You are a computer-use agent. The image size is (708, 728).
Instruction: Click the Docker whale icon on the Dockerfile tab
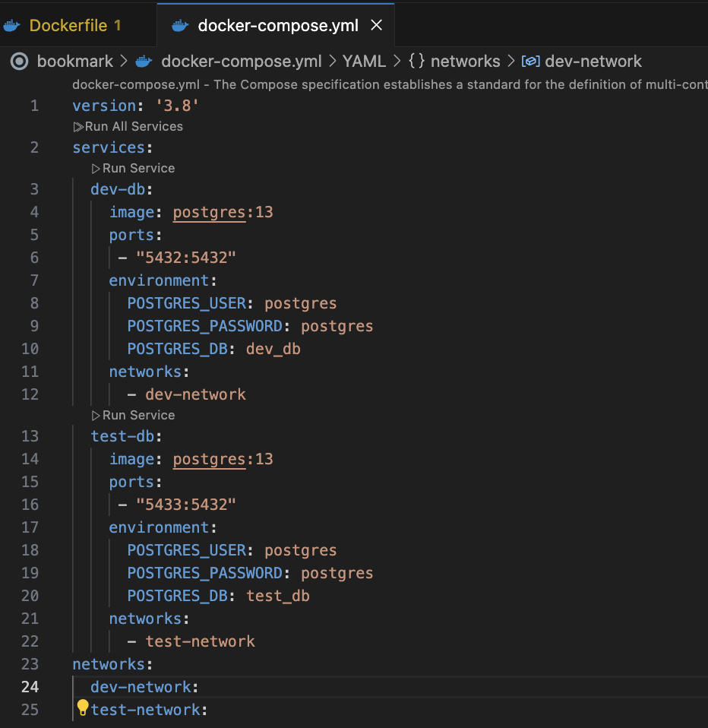click(11, 25)
